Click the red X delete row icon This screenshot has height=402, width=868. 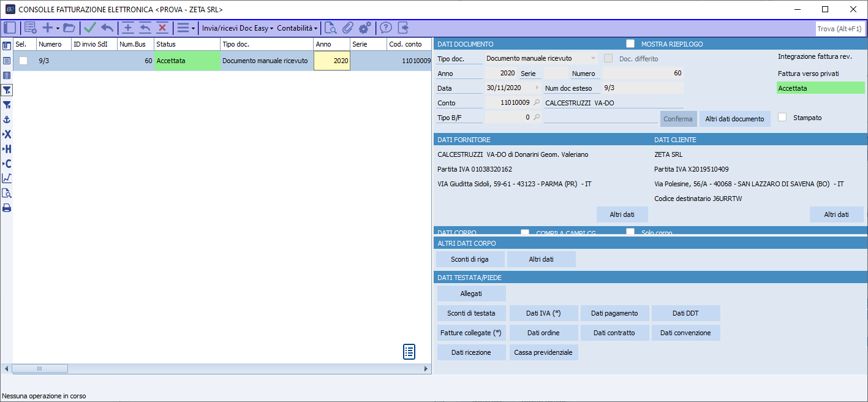162,28
